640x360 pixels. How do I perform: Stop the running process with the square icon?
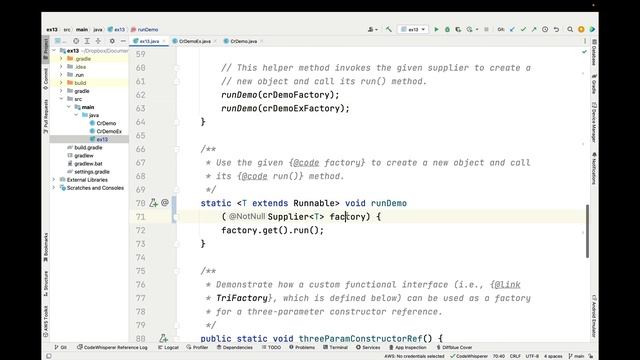click(x=486, y=29)
